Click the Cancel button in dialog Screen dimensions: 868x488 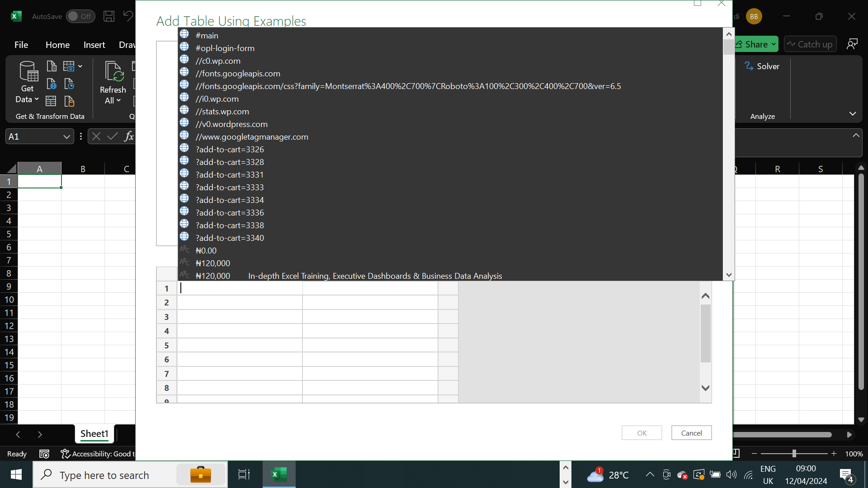(x=691, y=433)
